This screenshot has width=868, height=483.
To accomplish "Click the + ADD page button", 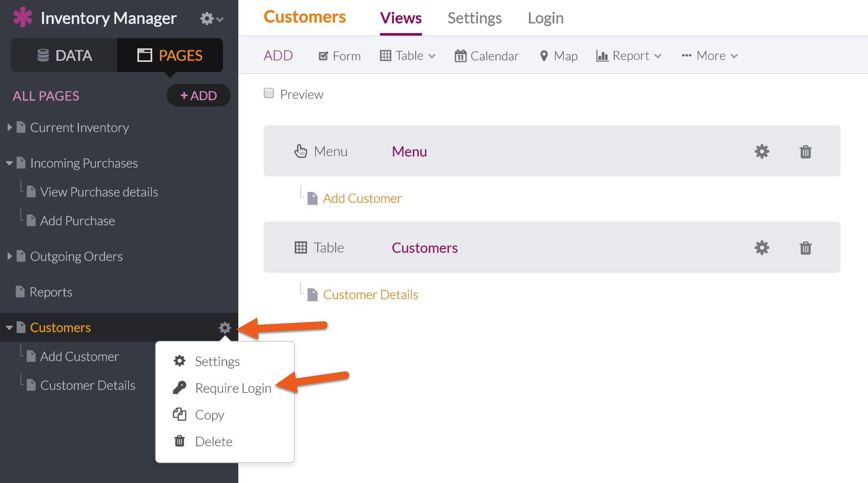I will click(198, 95).
